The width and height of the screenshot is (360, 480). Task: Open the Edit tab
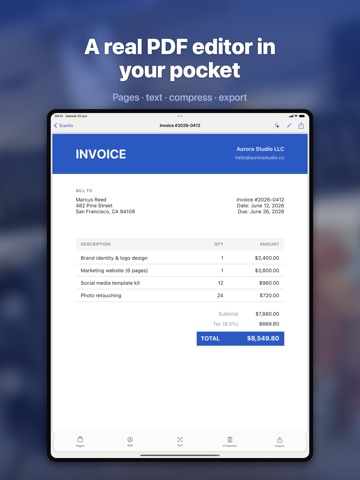pyautogui.click(x=130, y=441)
